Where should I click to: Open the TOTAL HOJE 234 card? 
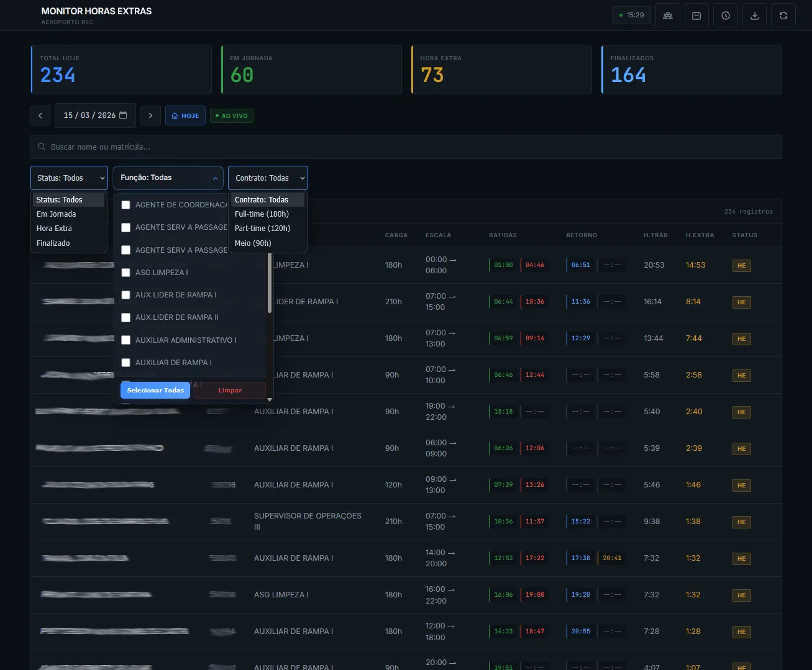coord(121,70)
